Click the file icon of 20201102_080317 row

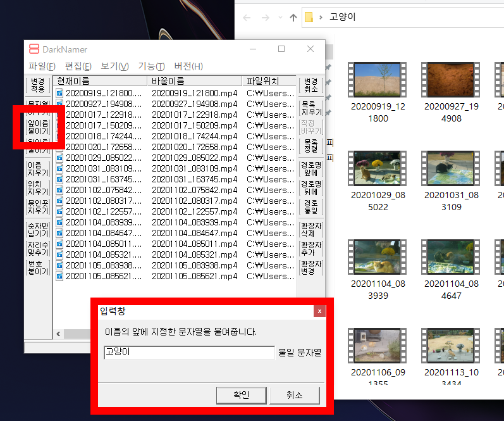(x=59, y=201)
